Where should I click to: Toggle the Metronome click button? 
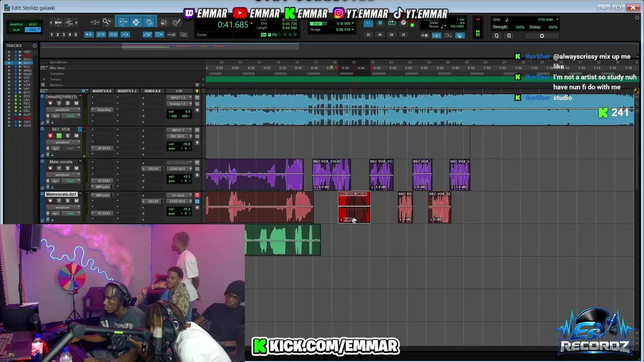pos(436,35)
